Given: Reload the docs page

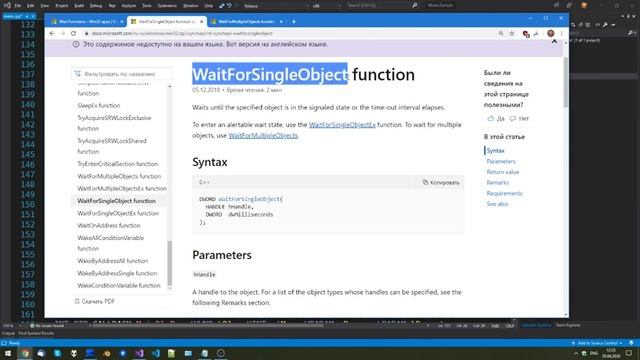Looking at the screenshot, I should [x=73, y=33].
